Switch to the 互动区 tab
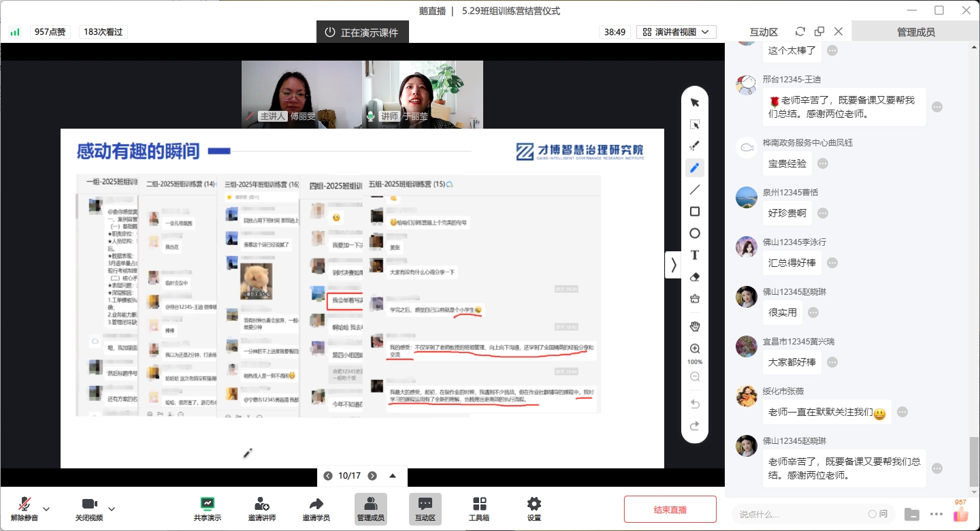 tap(764, 32)
